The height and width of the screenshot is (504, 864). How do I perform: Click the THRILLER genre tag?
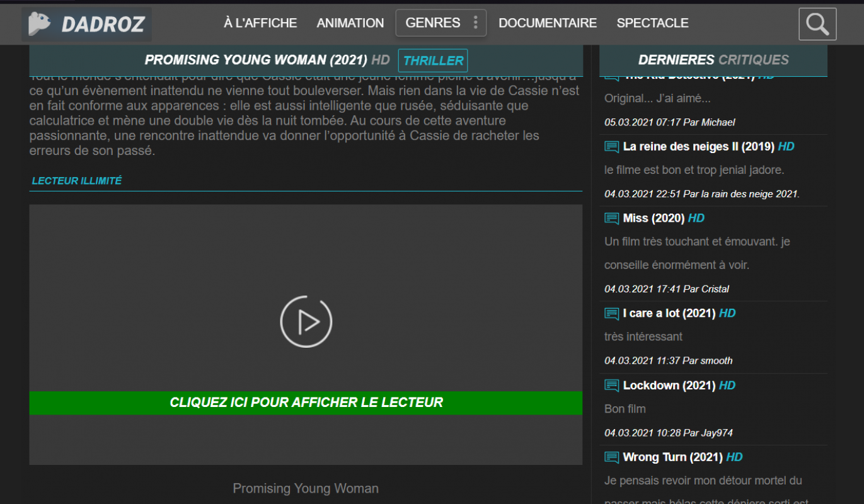point(433,60)
